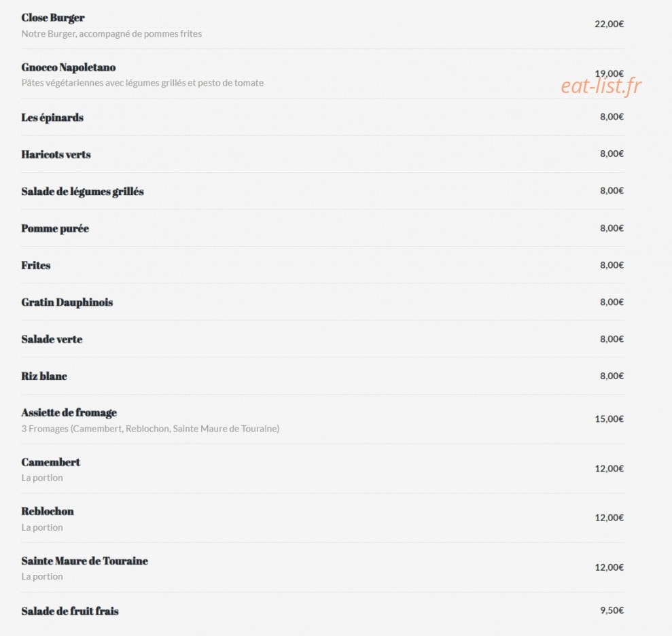The image size is (672, 636).
Task: Open the Assiette de fromage item
Action: pos(69,412)
